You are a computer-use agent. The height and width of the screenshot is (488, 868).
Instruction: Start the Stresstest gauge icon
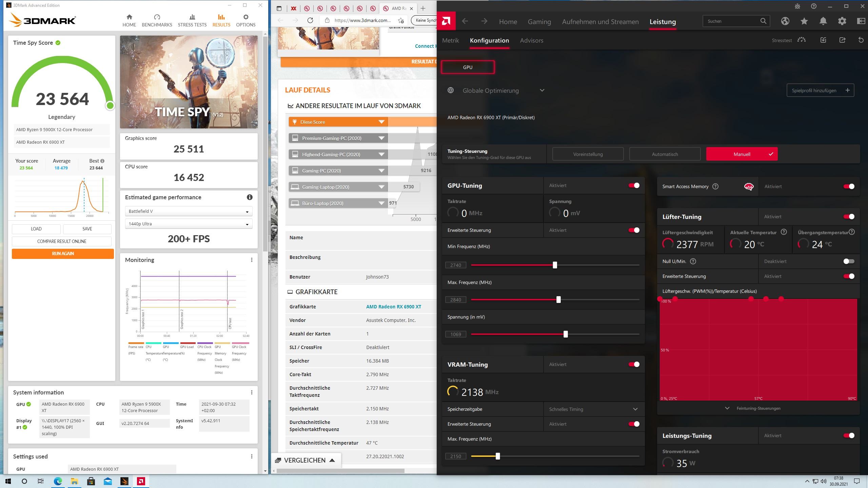click(x=802, y=40)
